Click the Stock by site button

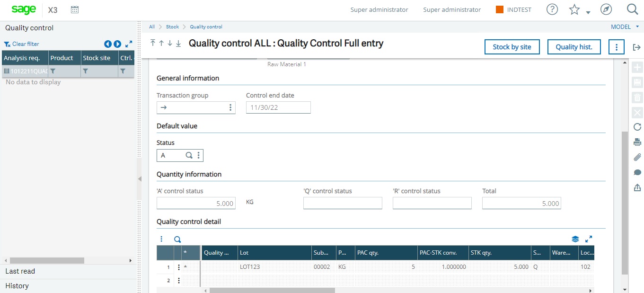512,47
